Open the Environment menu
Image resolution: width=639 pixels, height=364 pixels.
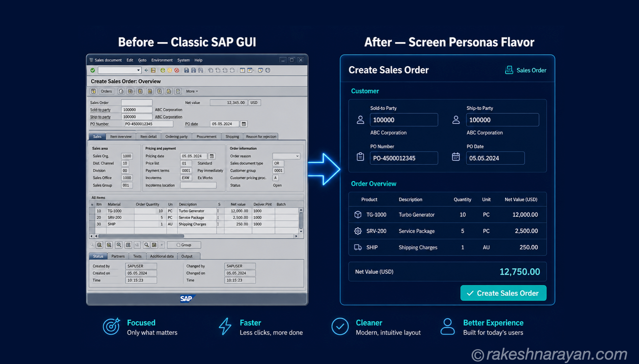tap(162, 60)
